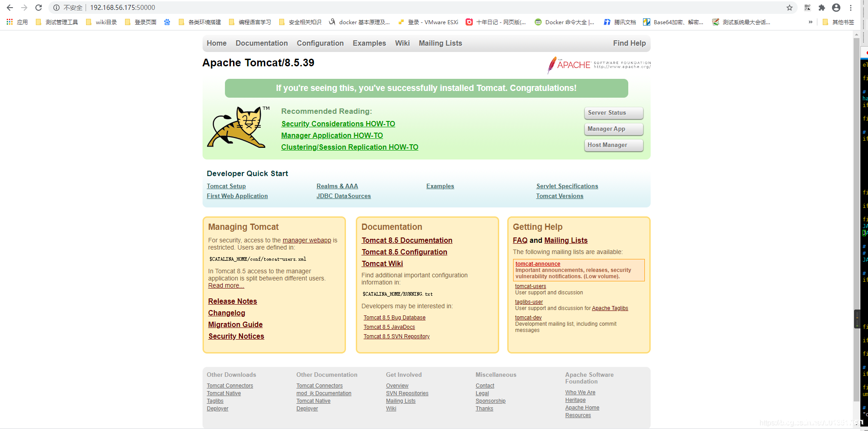Open the Chrome three-dot menu
The width and height of the screenshot is (868, 431).
851,7
